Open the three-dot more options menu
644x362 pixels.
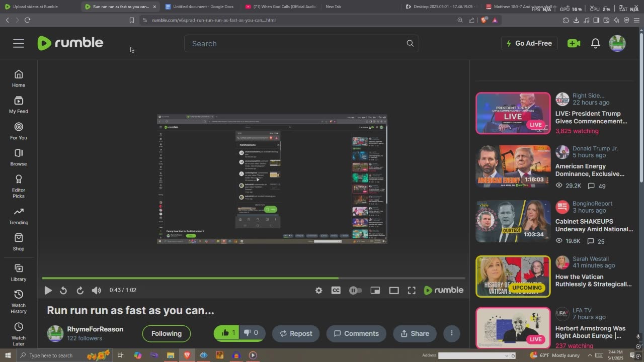coord(452,333)
